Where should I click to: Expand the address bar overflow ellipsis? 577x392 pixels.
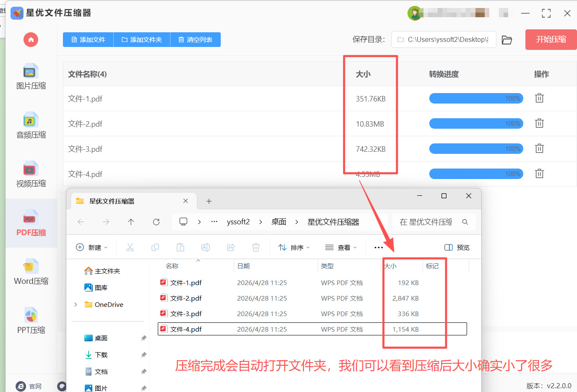(214, 222)
